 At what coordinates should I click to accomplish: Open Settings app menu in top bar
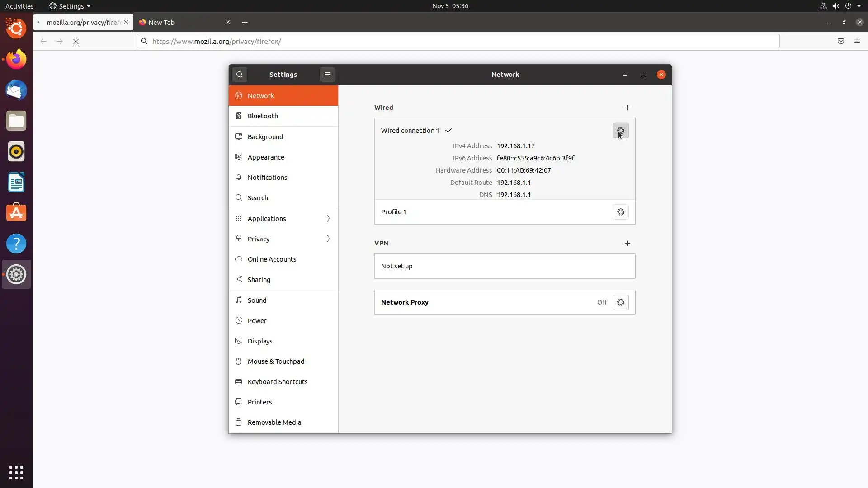click(70, 6)
